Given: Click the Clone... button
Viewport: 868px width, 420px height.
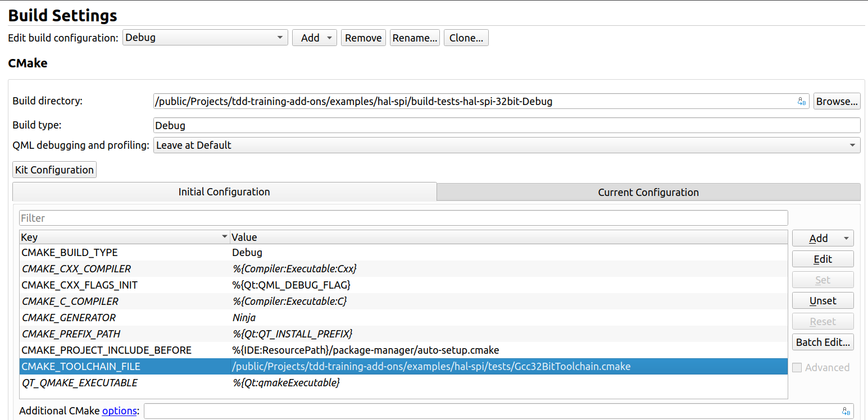Looking at the screenshot, I should click(466, 38).
